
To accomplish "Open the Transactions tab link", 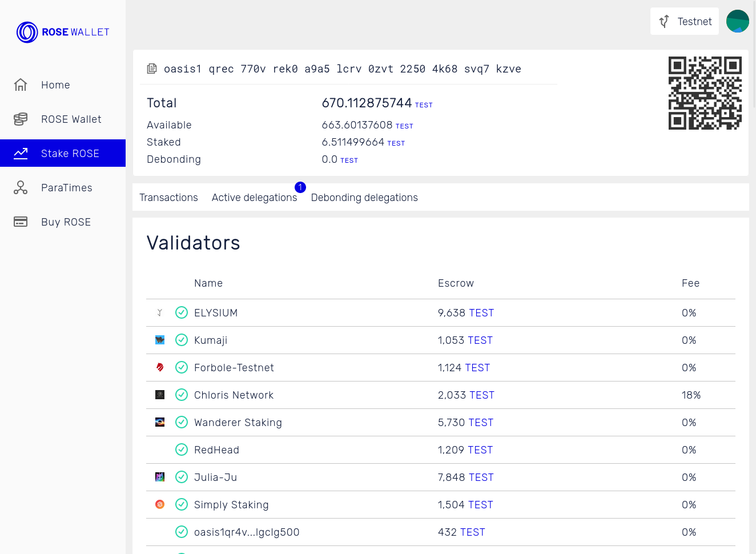I will pyautogui.click(x=168, y=198).
